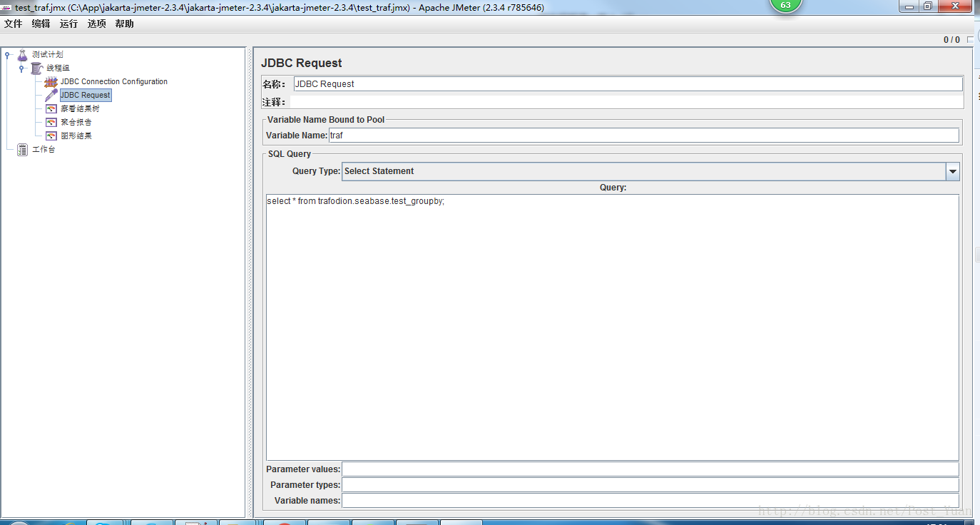This screenshot has height=525, width=980.
Task: Click the gauge icon beside 图形结果
Action: point(51,136)
